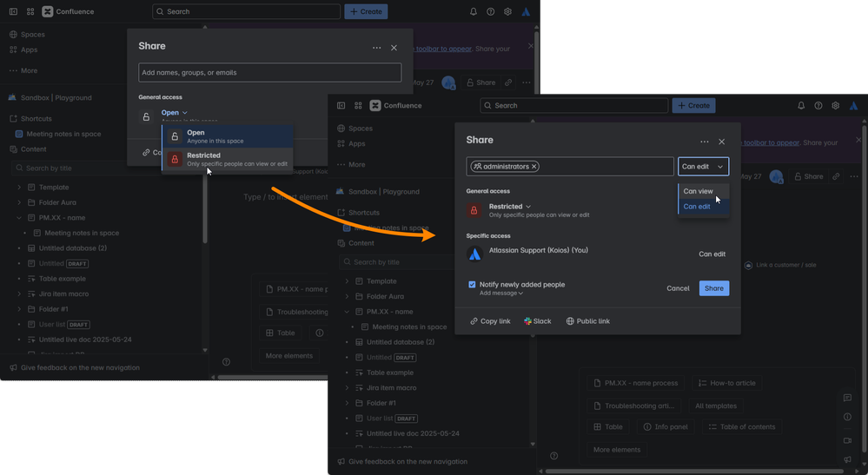Click the horizontal scrollbar in front window
Screen dimensions: 868x475
tap(694, 472)
